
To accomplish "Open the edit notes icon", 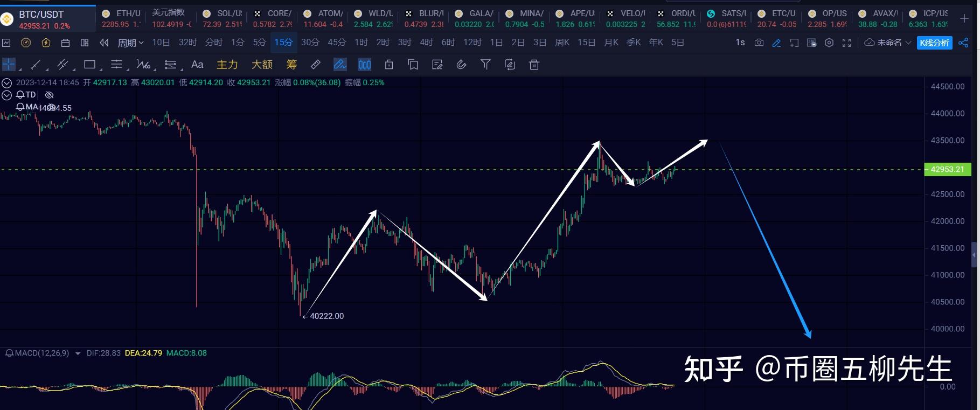I will pyautogui.click(x=437, y=65).
